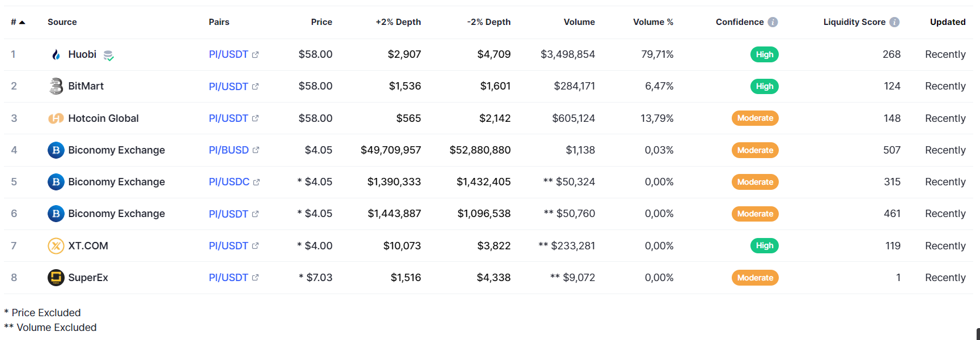
Task: Click the Biconomy PI/USDC external link icon
Action: (256, 182)
